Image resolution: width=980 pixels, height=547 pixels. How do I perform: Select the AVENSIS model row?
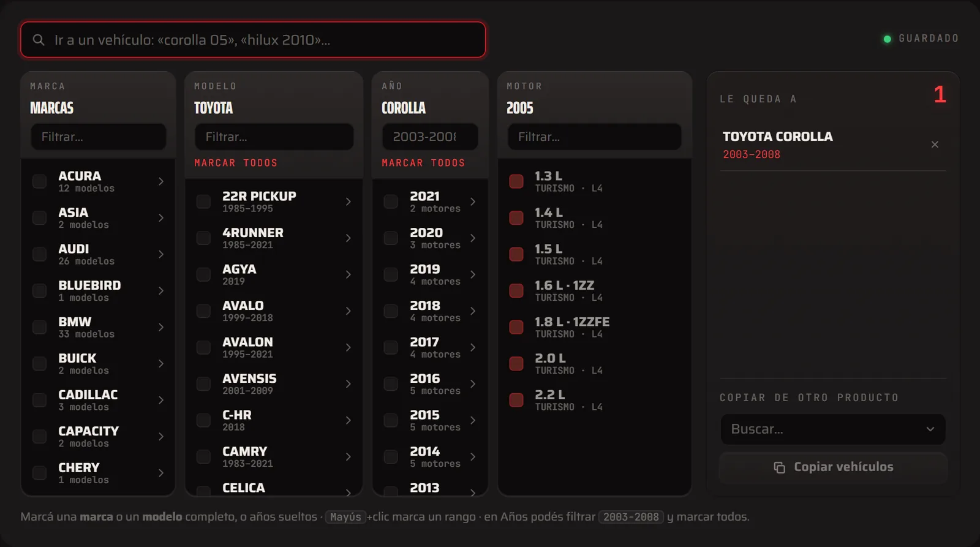click(x=274, y=384)
